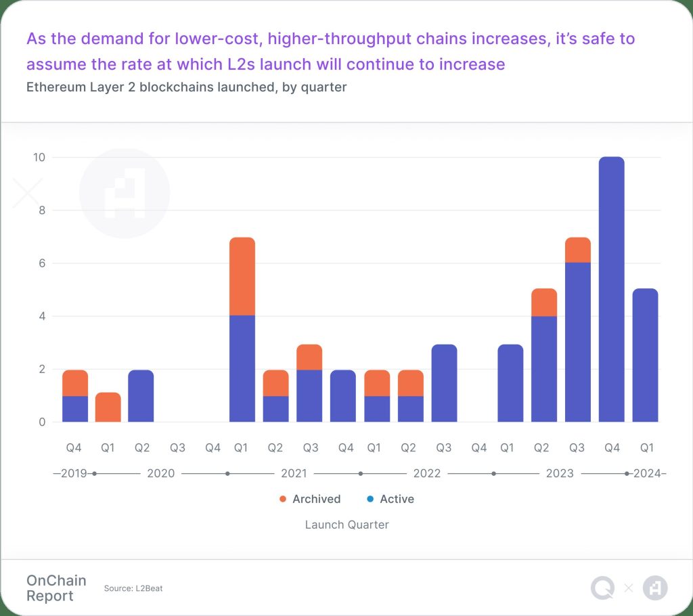The height and width of the screenshot is (616, 693).
Task: Click the 2023 year label on timeline
Action: coord(560,473)
